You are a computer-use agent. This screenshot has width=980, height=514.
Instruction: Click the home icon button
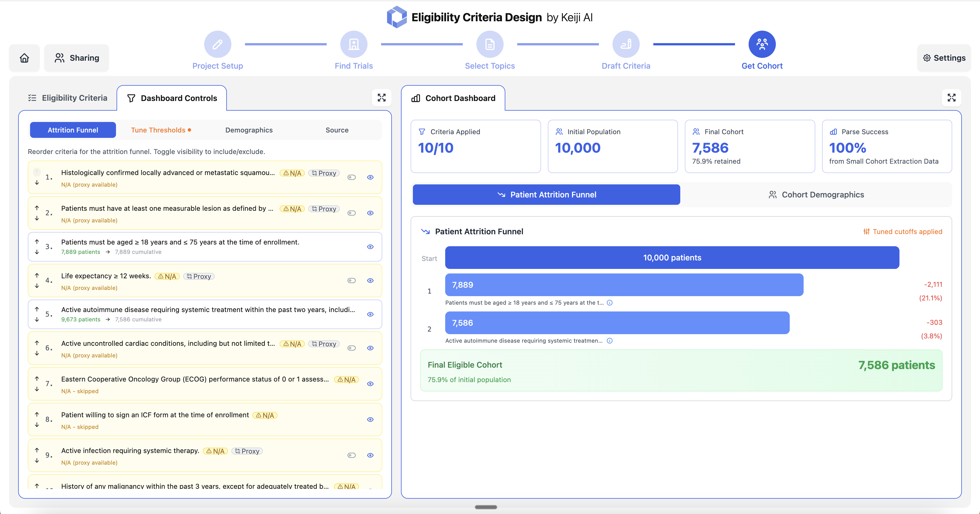point(24,58)
